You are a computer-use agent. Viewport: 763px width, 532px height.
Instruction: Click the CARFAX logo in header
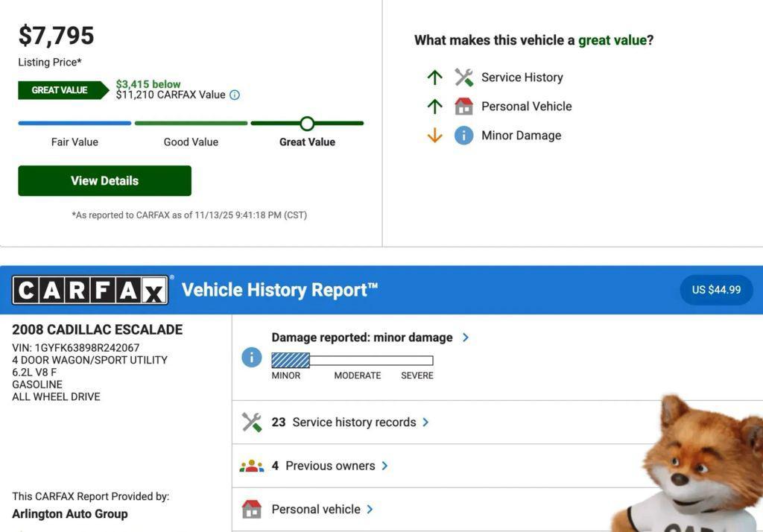point(90,290)
